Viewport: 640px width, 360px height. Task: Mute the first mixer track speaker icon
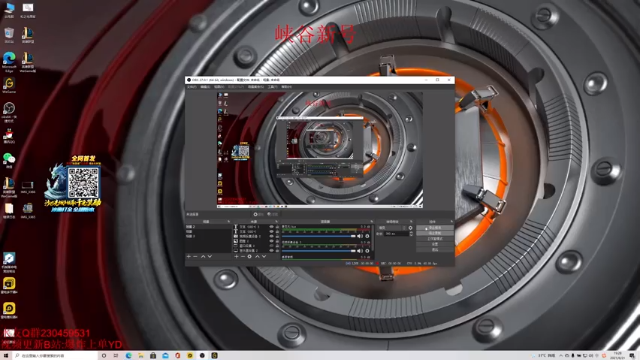tap(360, 236)
